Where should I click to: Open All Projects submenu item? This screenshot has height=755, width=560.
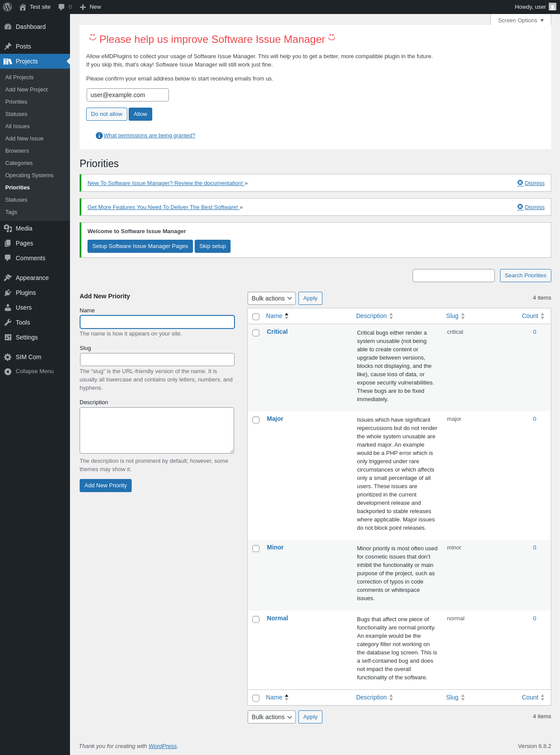point(35,77)
